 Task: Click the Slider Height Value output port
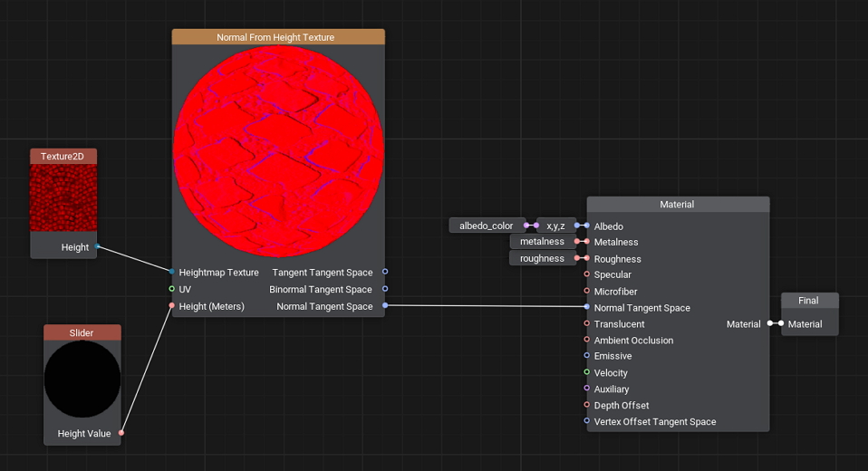click(121, 433)
